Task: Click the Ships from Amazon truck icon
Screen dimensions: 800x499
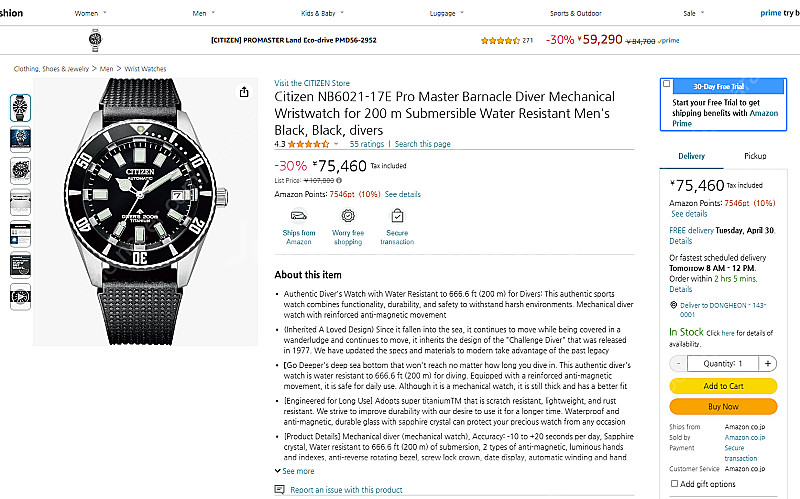Action: tap(298, 215)
